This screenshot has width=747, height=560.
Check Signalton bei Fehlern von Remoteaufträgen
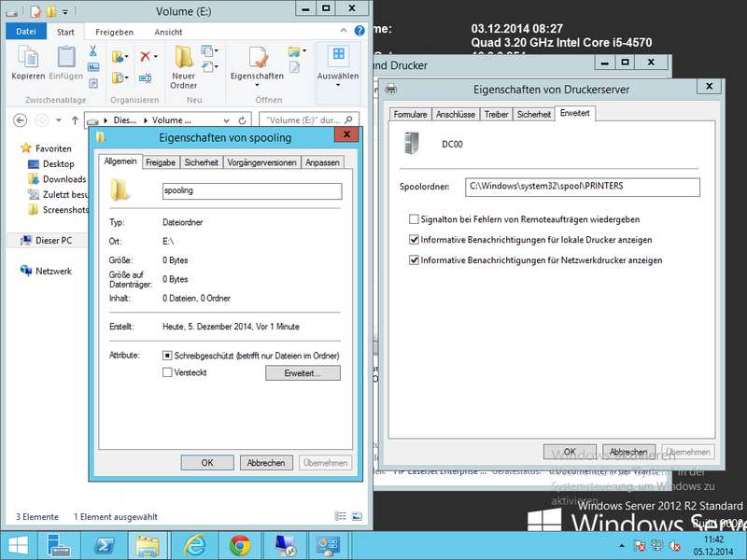pos(414,219)
